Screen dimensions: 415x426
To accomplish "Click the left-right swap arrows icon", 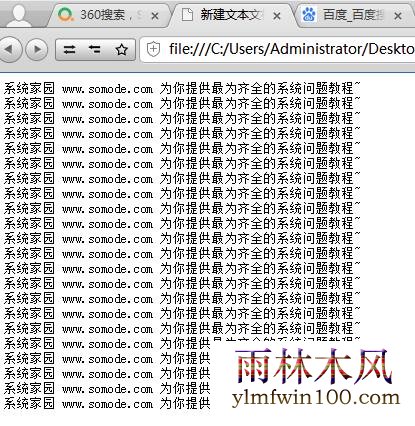I will (x=95, y=50).
